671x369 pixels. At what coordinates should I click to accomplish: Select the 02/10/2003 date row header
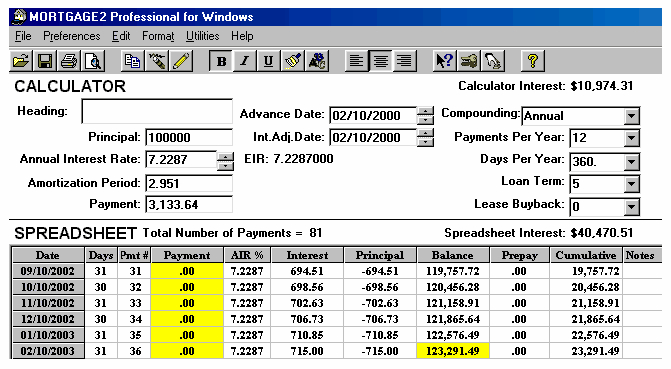48,351
